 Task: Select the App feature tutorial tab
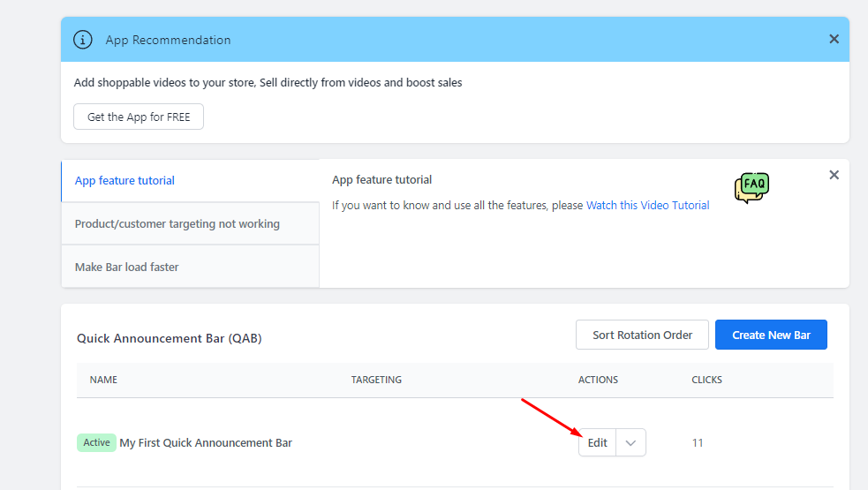(190, 180)
